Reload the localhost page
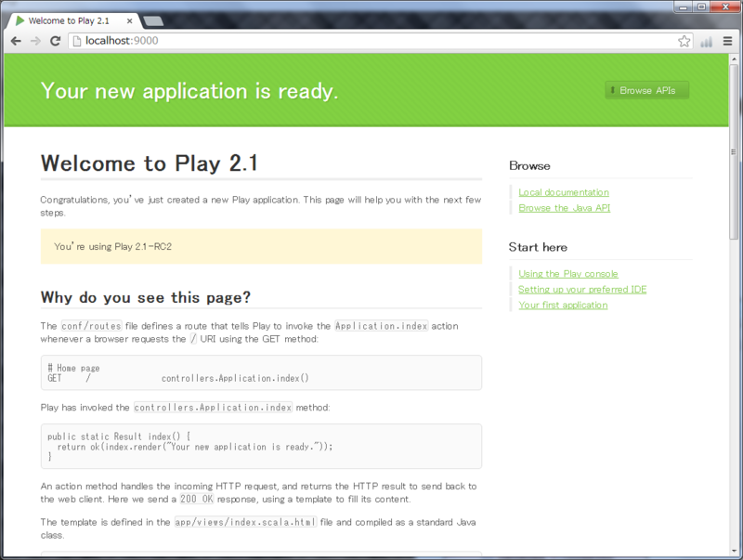The image size is (743, 560). tap(56, 41)
